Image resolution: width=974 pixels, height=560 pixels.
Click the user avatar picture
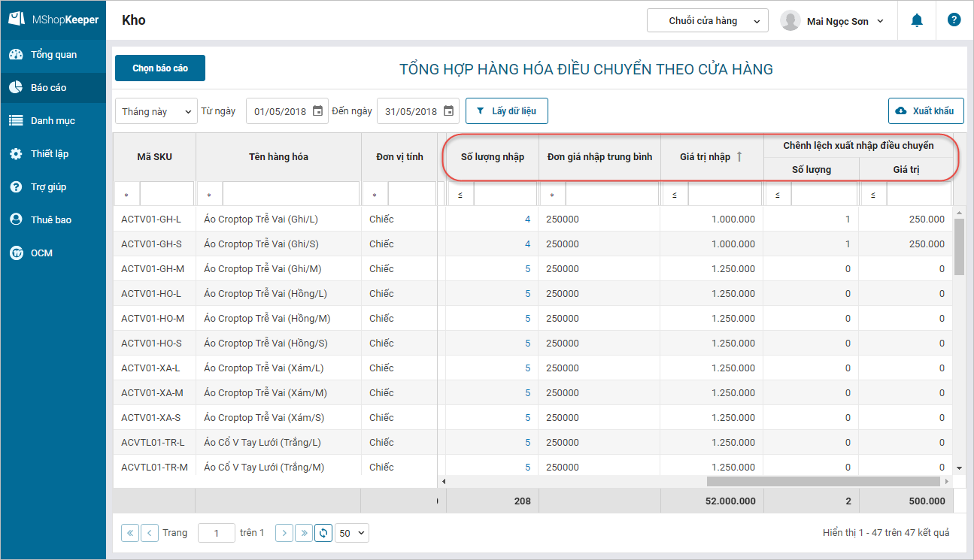click(x=790, y=21)
